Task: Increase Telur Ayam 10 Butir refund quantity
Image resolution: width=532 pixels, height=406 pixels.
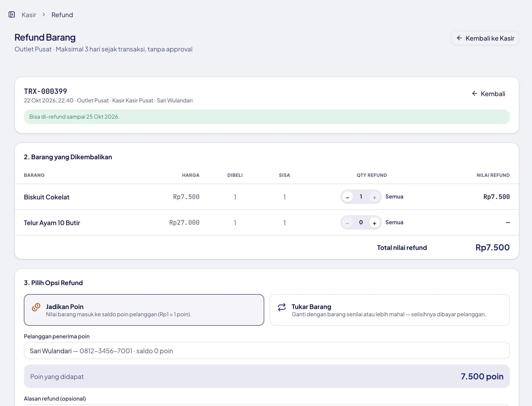Action: click(x=374, y=223)
